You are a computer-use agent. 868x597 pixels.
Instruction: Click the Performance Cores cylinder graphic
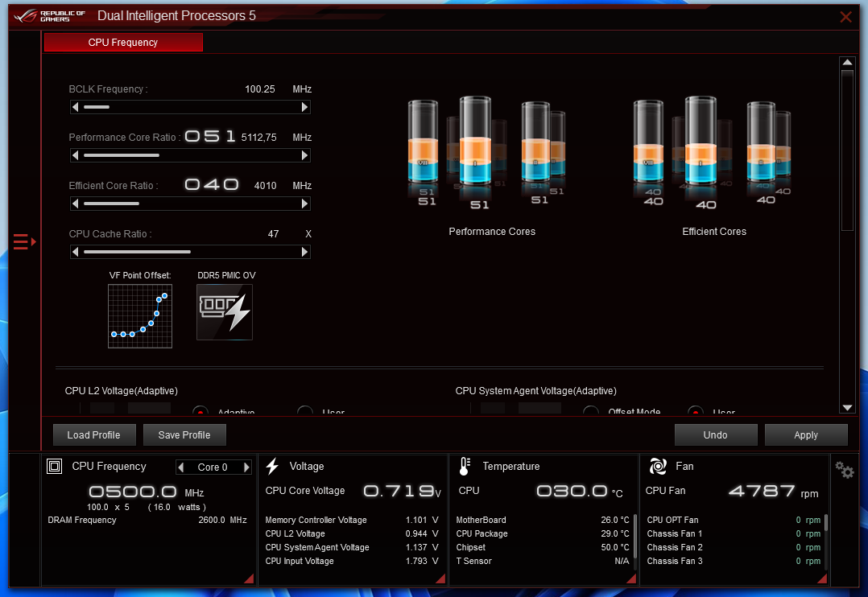487,151
